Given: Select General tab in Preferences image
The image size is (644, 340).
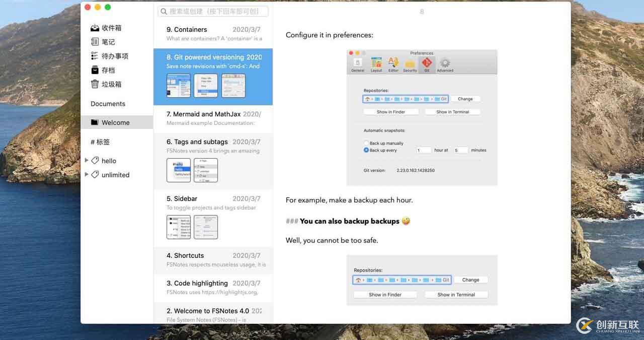Looking at the screenshot, I should click(358, 65).
